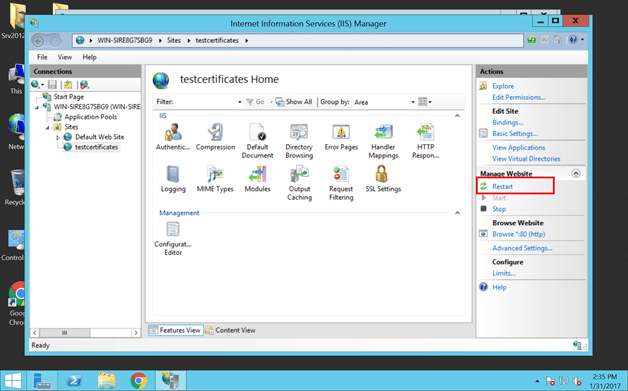The image size is (628, 391).
Task: Open the Error Pages feature
Action: point(341,137)
